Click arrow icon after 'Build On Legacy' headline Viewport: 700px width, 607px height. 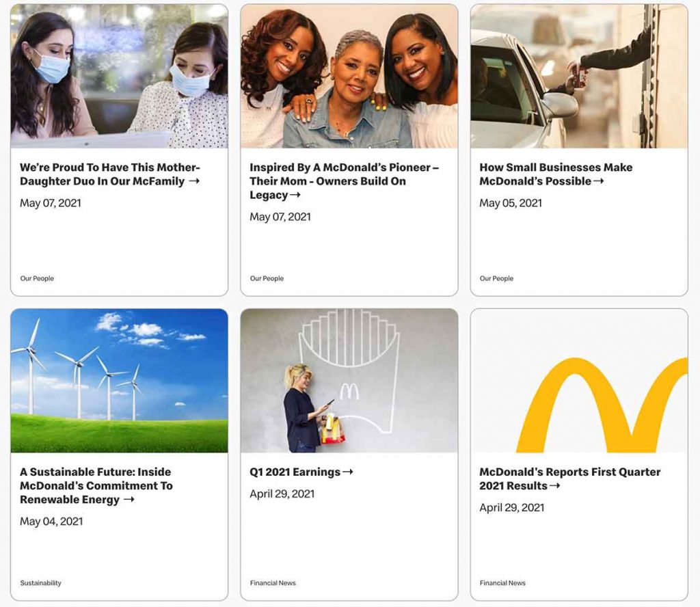click(x=295, y=195)
